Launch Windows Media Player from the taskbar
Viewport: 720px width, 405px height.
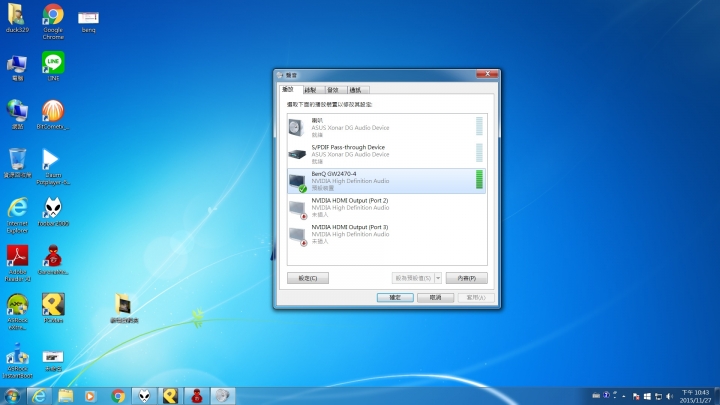[x=90, y=396]
